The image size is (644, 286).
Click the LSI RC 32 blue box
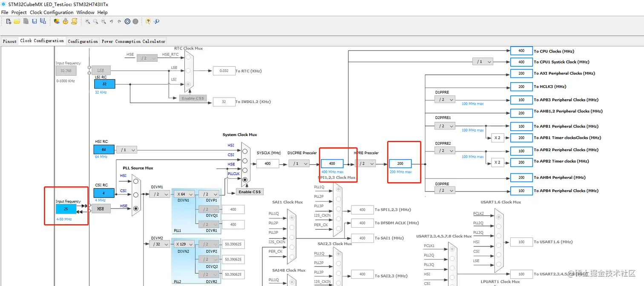(104, 84)
